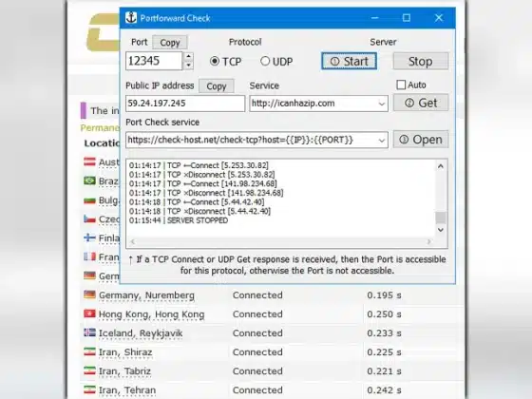Enable the Auto checkbox
This screenshot has width=532, height=399.
401,85
